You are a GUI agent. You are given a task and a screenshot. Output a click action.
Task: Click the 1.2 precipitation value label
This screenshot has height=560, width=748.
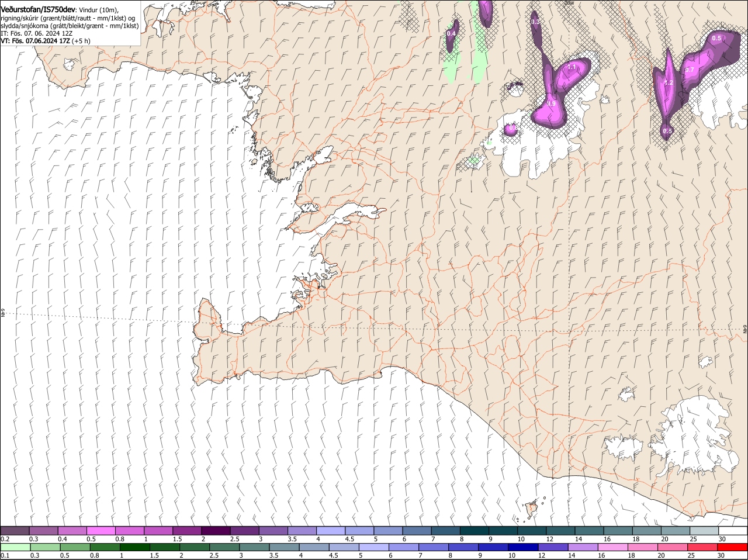[x=669, y=83]
